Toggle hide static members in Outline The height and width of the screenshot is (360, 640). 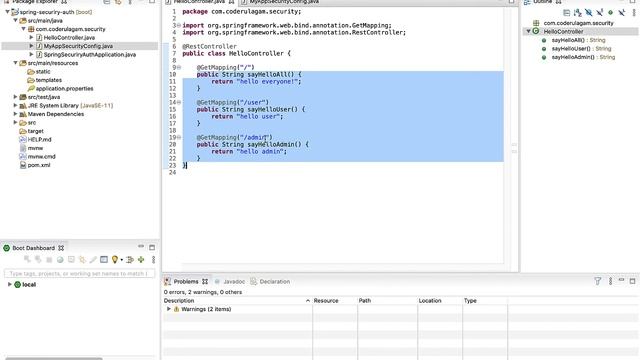600,13
